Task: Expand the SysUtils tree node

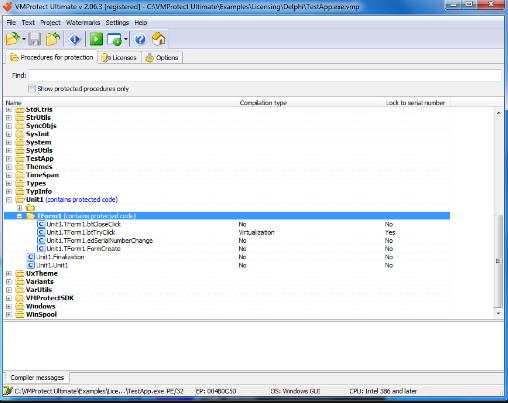Action: click(9, 151)
